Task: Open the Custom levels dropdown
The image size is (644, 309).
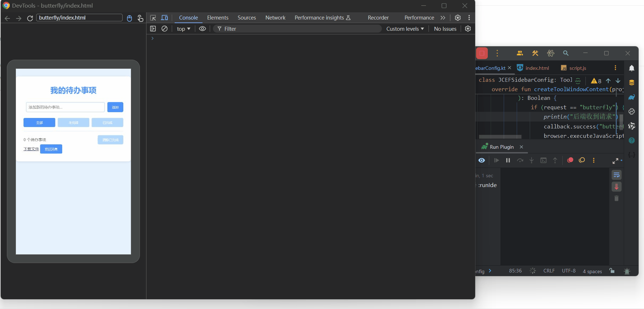Action: pyautogui.click(x=405, y=29)
